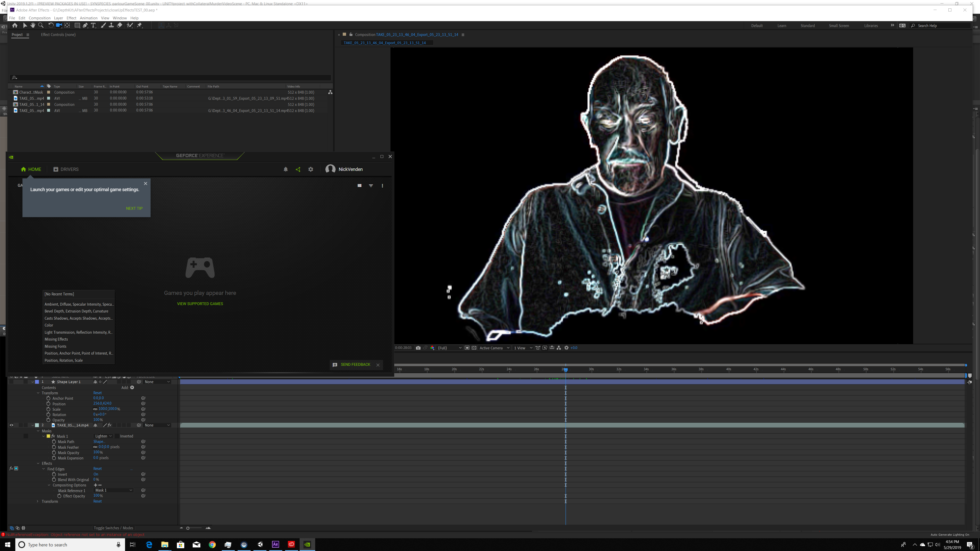The height and width of the screenshot is (551, 980).
Task: Toggle the Mask 1 Inverted checkbox
Action: 117,436
